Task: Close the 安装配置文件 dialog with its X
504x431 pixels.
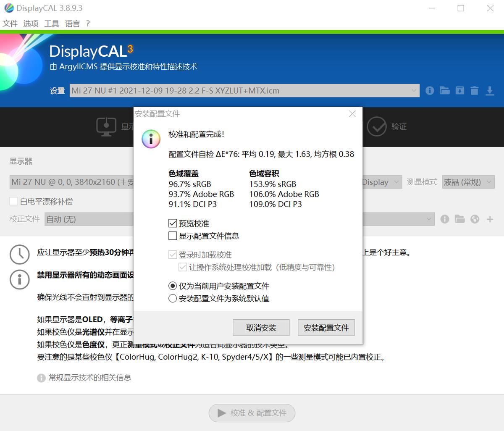Action: (352, 113)
